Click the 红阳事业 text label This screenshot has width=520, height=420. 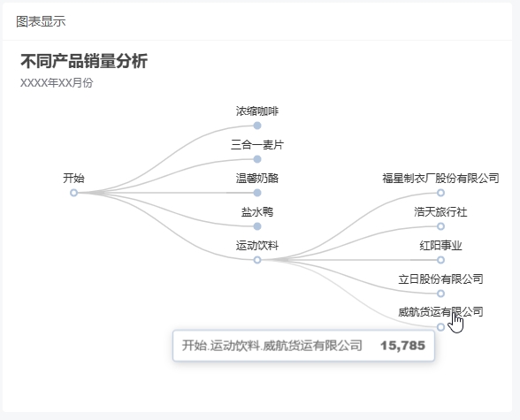pyautogui.click(x=440, y=246)
